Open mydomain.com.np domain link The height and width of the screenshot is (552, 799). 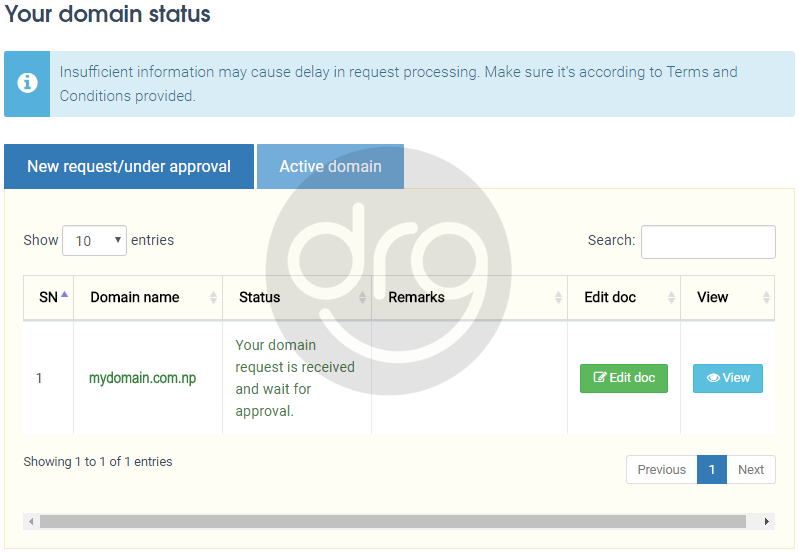coord(142,378)
